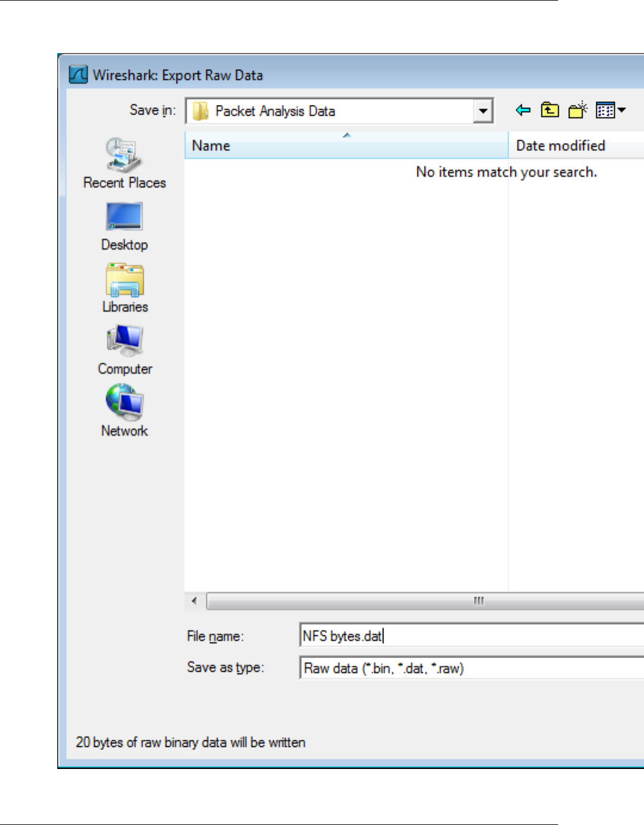Click the horizontal scrollbar left arrow
Viewport: 644px width, 825px height.
click(194, 601)
